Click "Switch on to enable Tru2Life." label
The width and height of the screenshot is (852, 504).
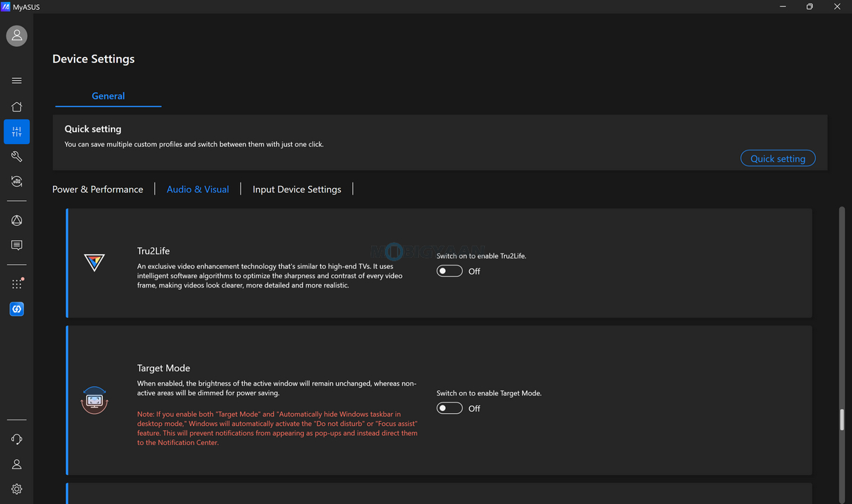(481, 256)
